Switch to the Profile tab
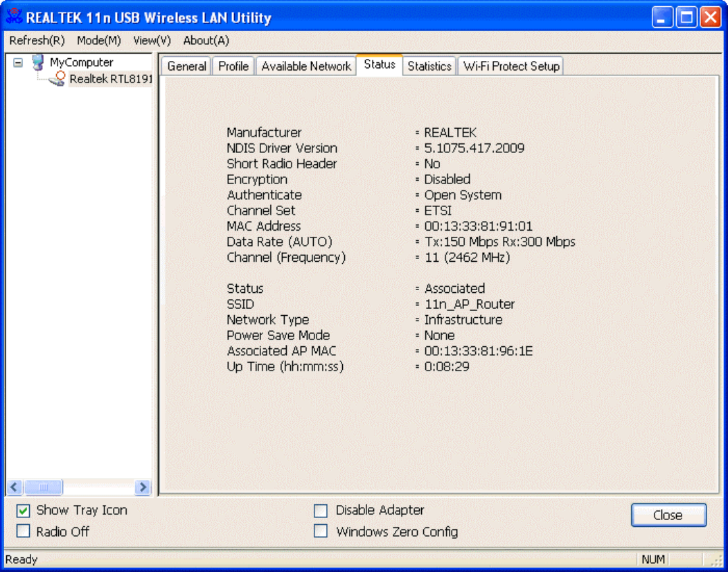The width and height of the screenshot is (728, 572). tap(233, 66)
